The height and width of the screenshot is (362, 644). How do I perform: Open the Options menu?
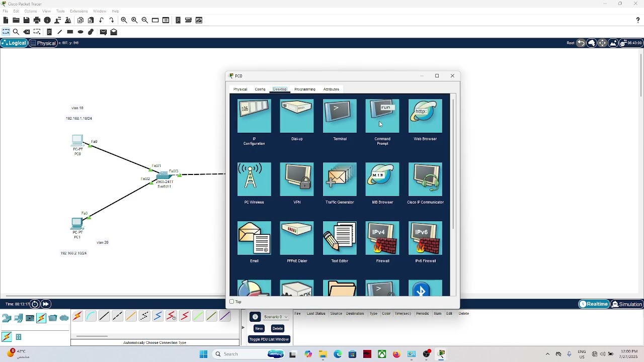pos(31,11)
